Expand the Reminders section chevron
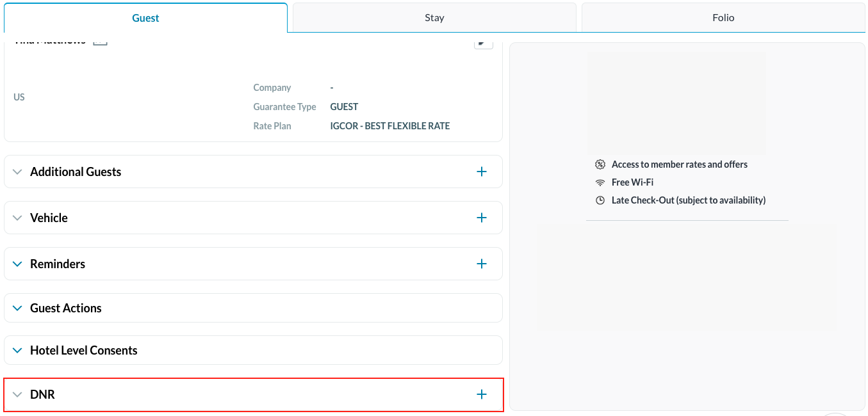Viewport: 868px width, 416px height. 17,264
